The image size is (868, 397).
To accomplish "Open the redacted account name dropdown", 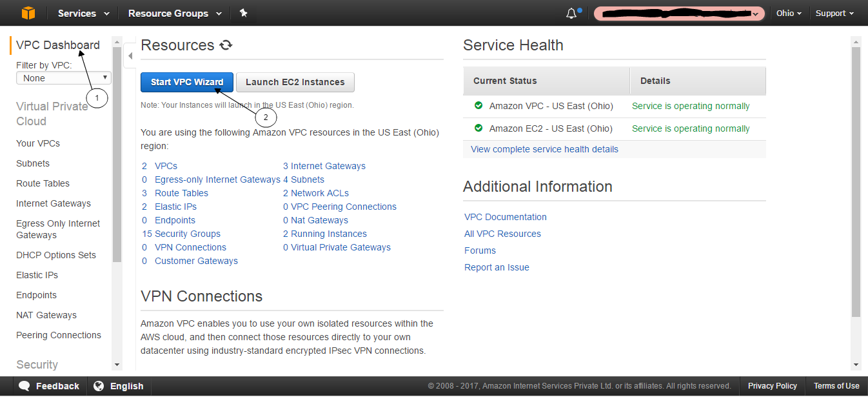I will [x=679, y=14].
